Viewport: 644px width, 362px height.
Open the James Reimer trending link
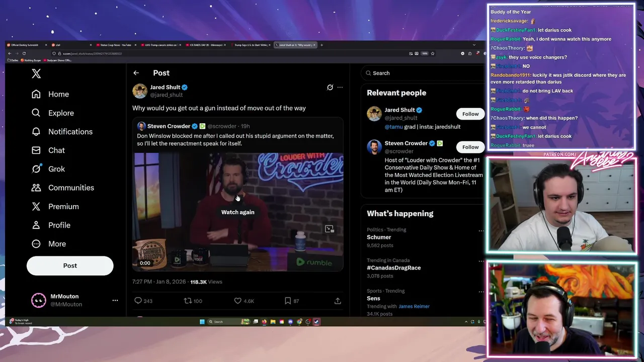[414, 306]
